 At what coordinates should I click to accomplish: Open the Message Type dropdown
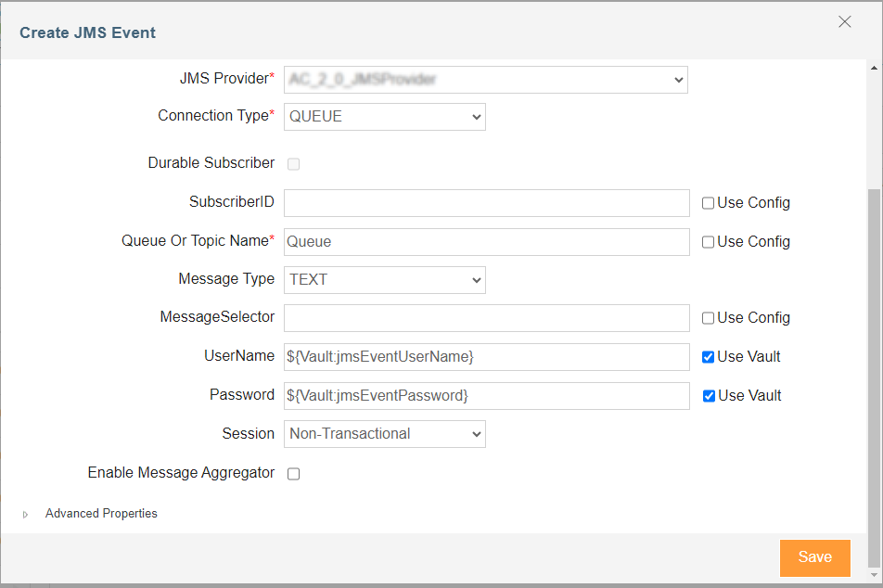385,280
